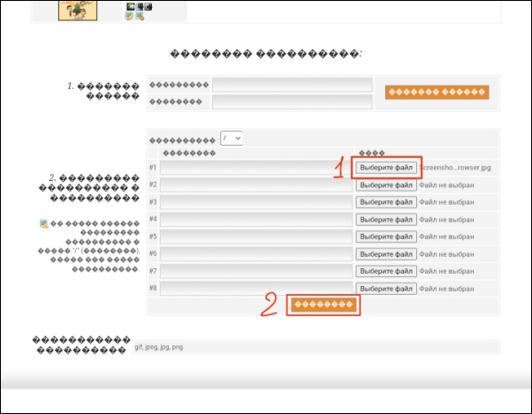532x414 pixels.
Task: Focus the name text field in row #2
Action: tap(256, 184)
